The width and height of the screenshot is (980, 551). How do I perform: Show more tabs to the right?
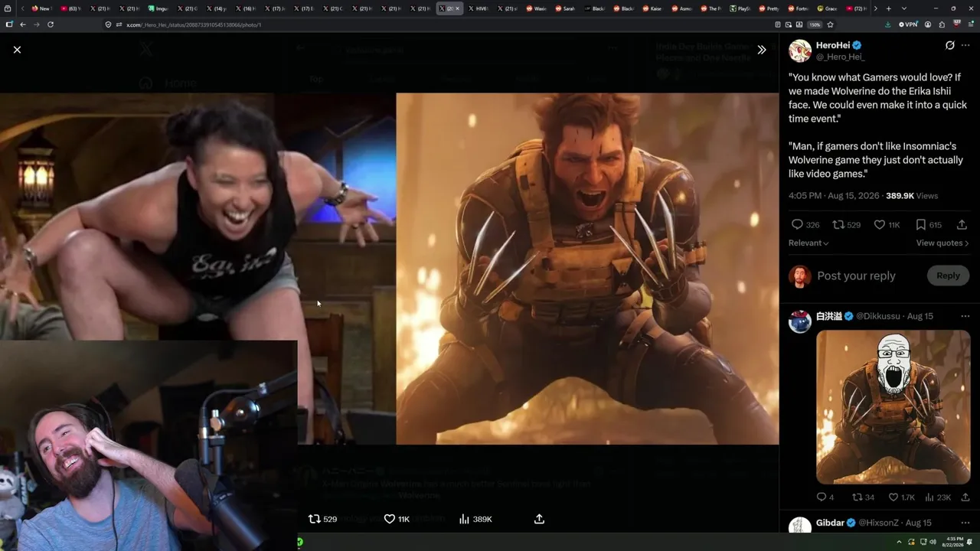(875, 8)
